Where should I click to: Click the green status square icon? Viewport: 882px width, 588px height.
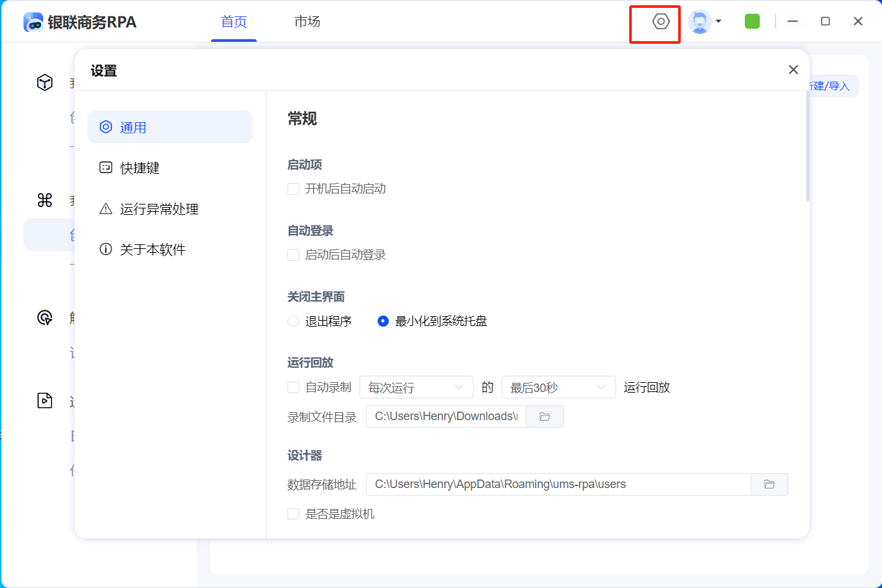point(752,22)
